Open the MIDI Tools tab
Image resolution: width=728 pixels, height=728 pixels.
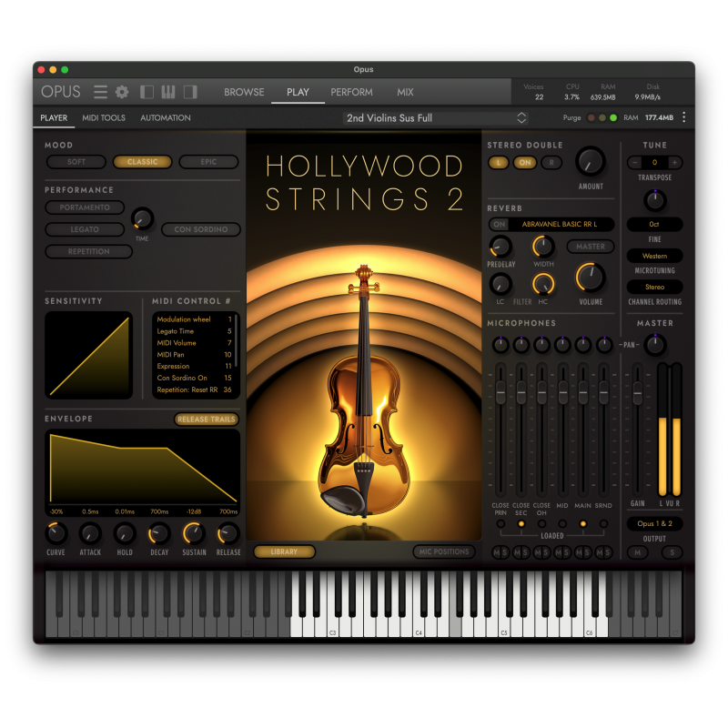104,118
